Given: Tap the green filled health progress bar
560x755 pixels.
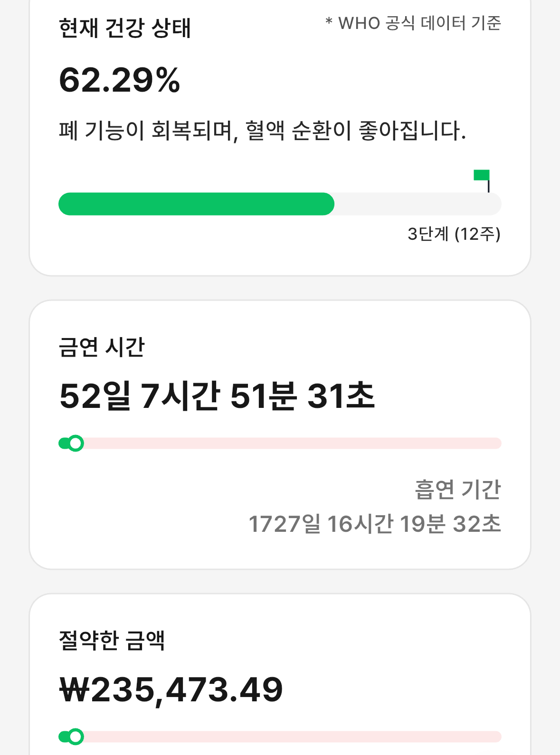Looking at the screenshot, I should 196,204.
